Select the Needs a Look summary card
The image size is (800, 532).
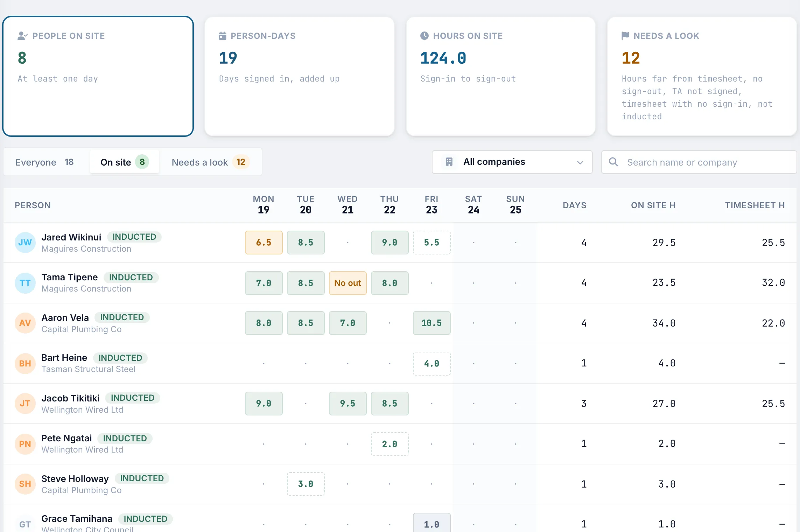702,76
